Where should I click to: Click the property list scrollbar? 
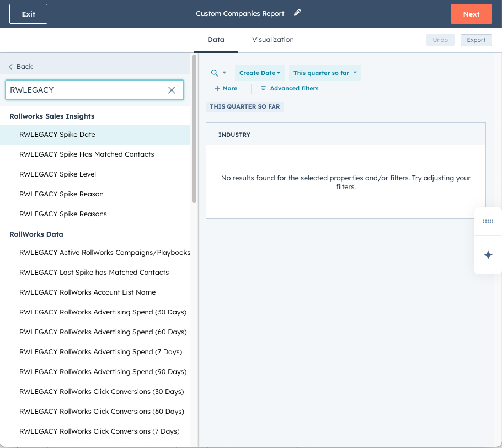(x=194, y=130)
